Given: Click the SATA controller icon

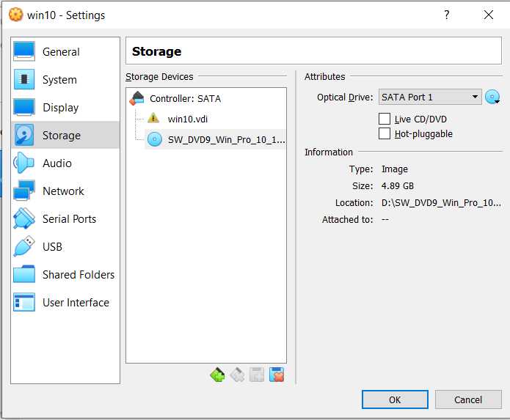Looking at the screenshot, I should tap(137, 98).
